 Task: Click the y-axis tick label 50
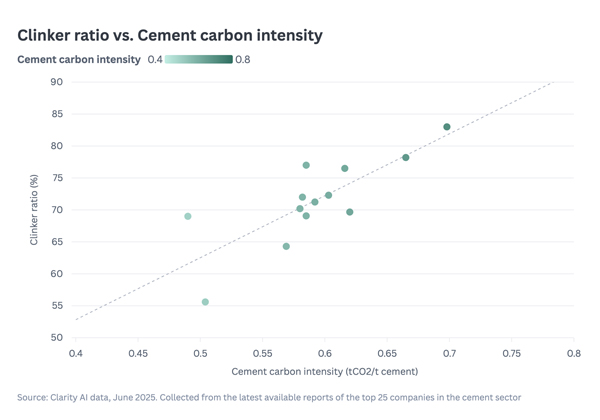[x=56, y=338]
